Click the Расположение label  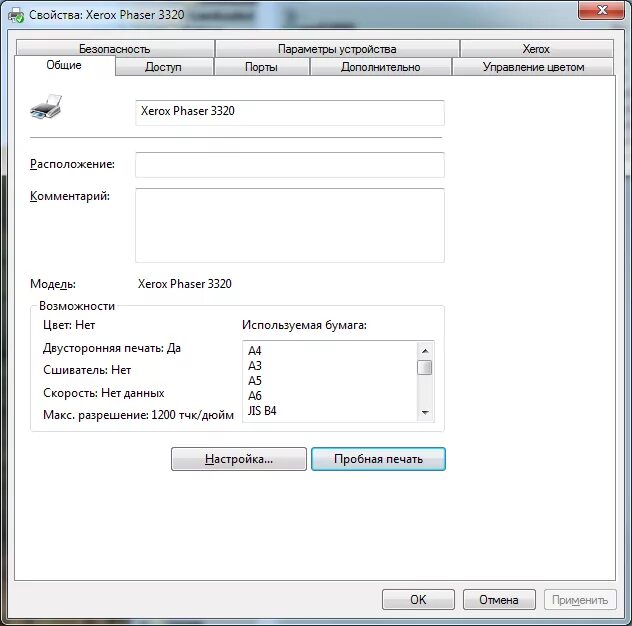click(x=73, y=164)
